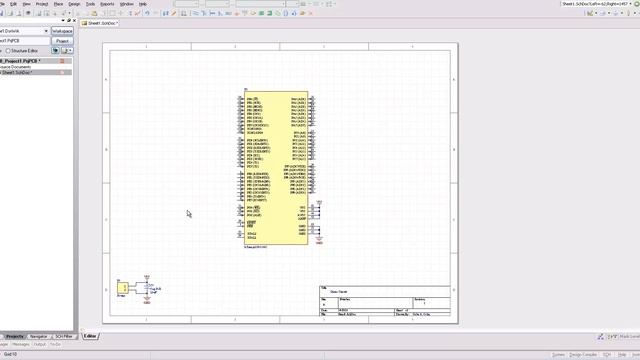Click the Place No ERC red cross icon

(x=310, y=13)
